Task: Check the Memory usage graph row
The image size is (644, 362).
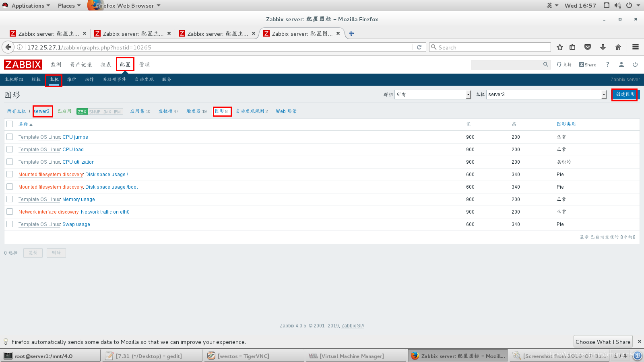Action: pos(10,199)
